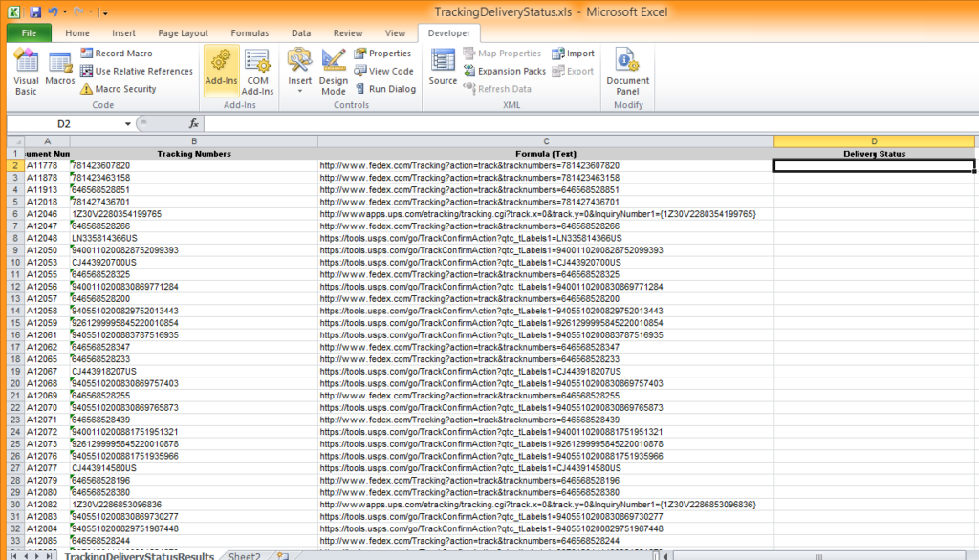Start Record Macro
The height and width of the screenshot is (560, 979).
[x=117, y=54]
